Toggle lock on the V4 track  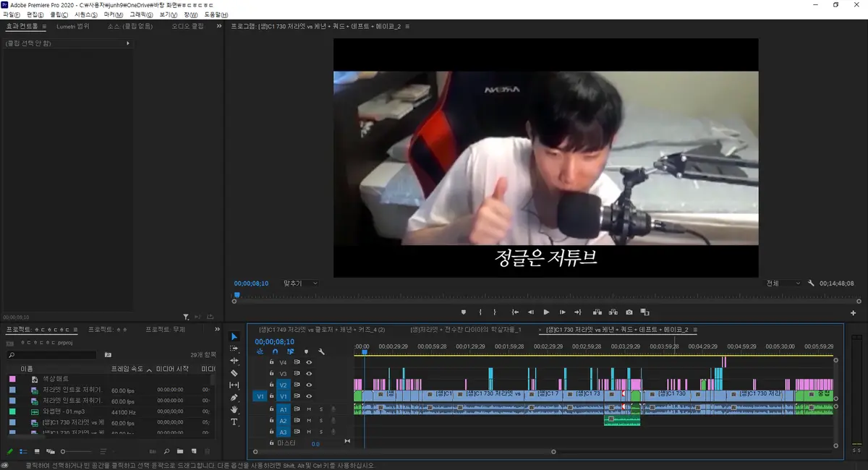click(x=271, y=362)
